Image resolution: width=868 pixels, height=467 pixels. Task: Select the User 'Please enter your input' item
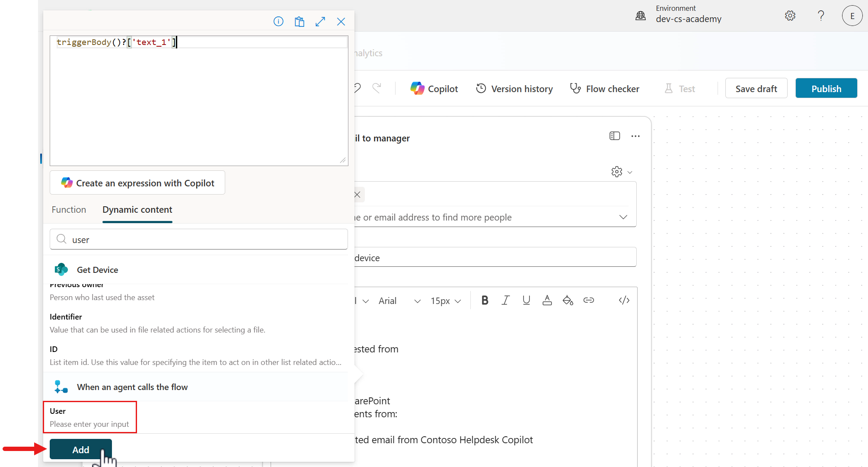coord(89,417)
